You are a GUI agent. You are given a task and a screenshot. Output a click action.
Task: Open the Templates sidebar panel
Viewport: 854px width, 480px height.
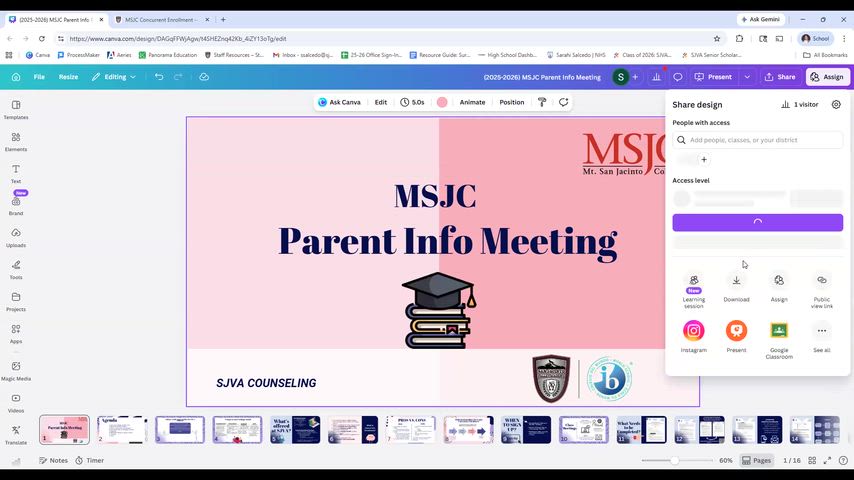pos(16,110)
